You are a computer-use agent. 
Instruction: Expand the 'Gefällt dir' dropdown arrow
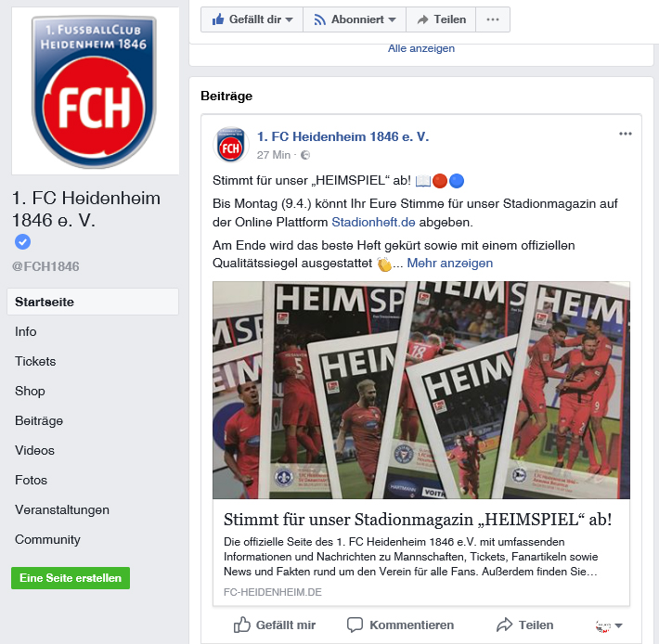click(289, 19)
